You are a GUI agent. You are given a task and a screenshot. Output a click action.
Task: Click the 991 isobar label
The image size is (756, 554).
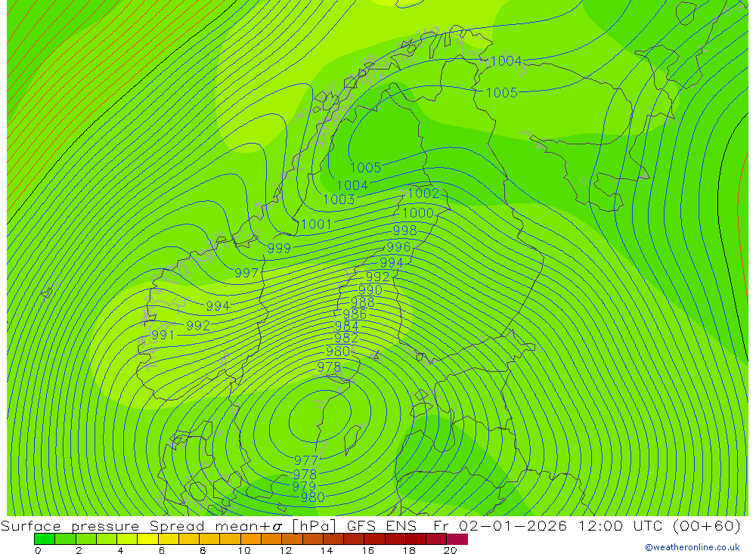pyautogui.click(x=163, y=335)
